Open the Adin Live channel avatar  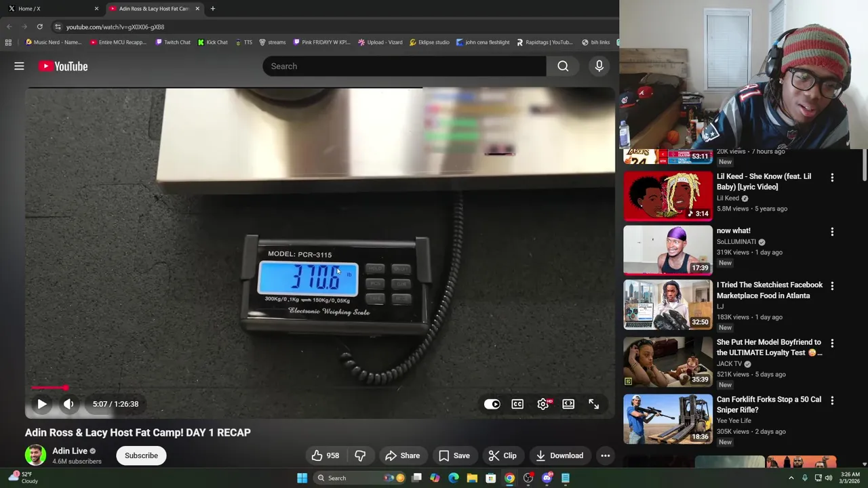tap(35, 455)
